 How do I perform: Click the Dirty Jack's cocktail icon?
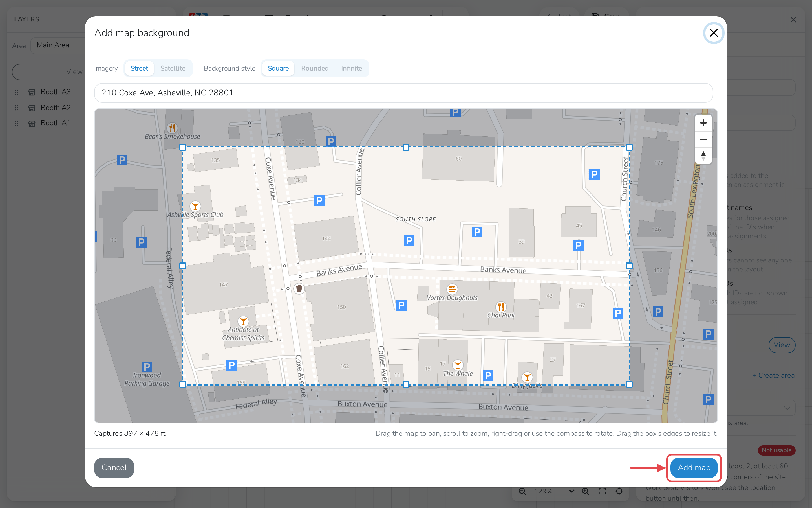pos(527,377)
